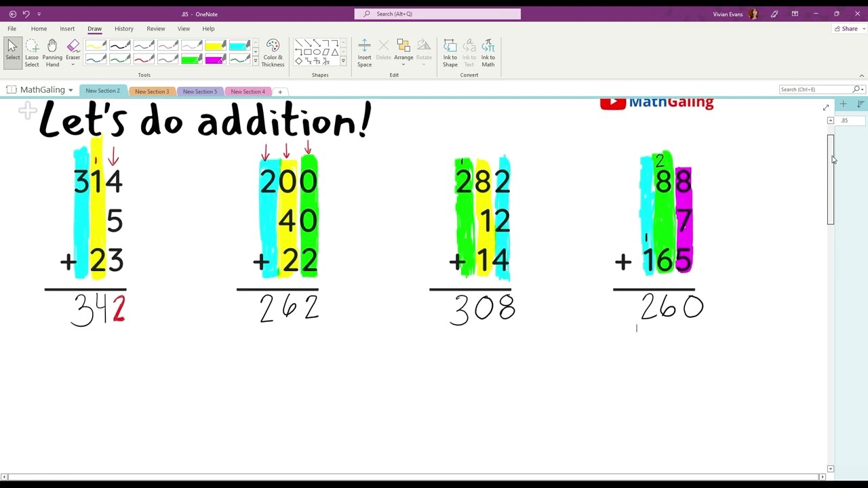
Task: Expand the pen gallery More arrow
Action: click(256, 61)
